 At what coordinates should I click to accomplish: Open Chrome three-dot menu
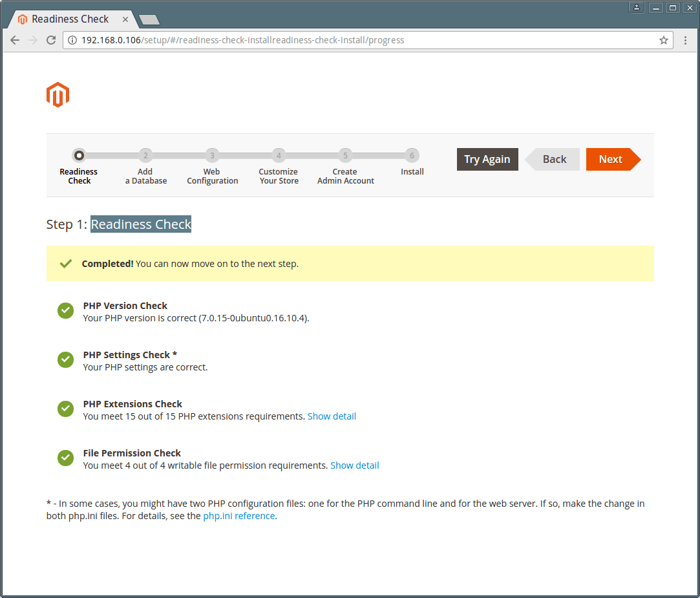(x=685, y=40)
